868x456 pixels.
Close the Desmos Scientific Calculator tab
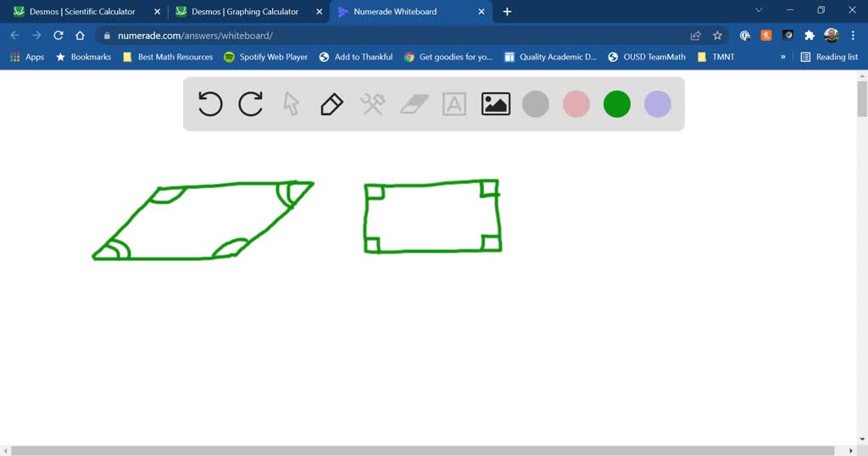point(157,12)
